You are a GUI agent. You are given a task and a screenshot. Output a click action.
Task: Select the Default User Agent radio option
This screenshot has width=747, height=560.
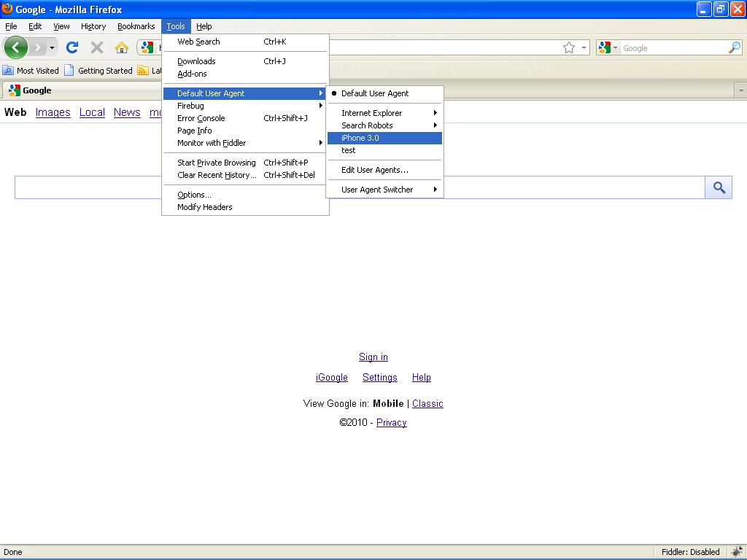point(374,93)
